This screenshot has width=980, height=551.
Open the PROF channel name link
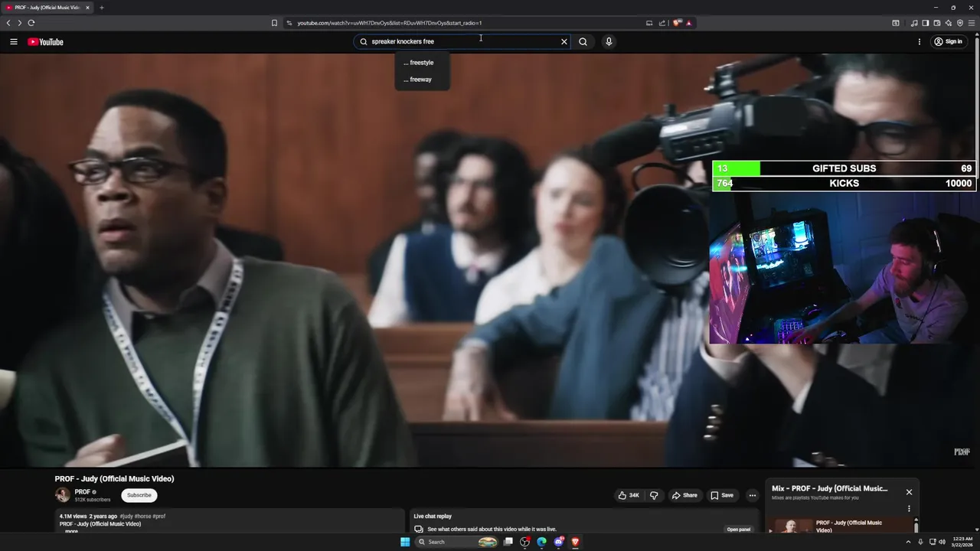click(x=83, y=492)
